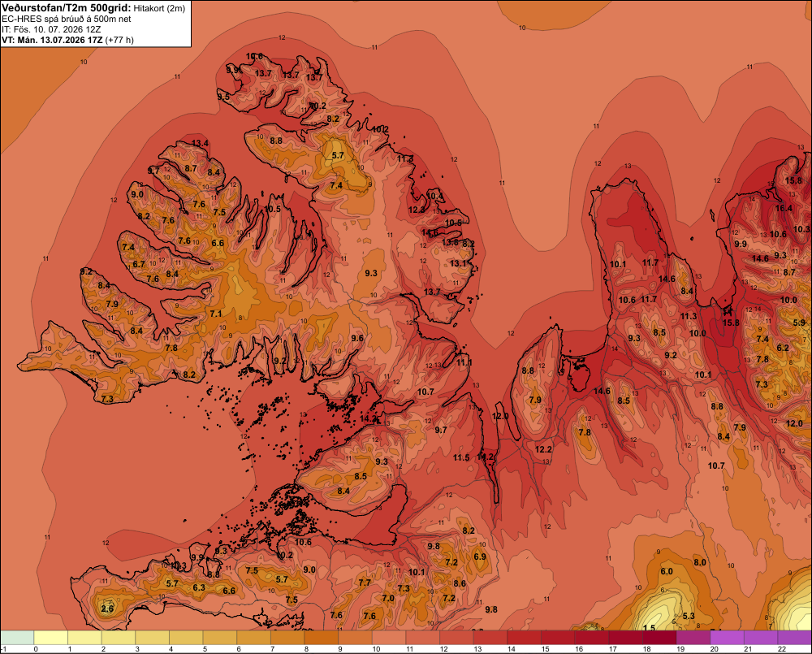Pick the pale green swatch between -1 and 0
812x654 pixels.
[x=17, y=637]
